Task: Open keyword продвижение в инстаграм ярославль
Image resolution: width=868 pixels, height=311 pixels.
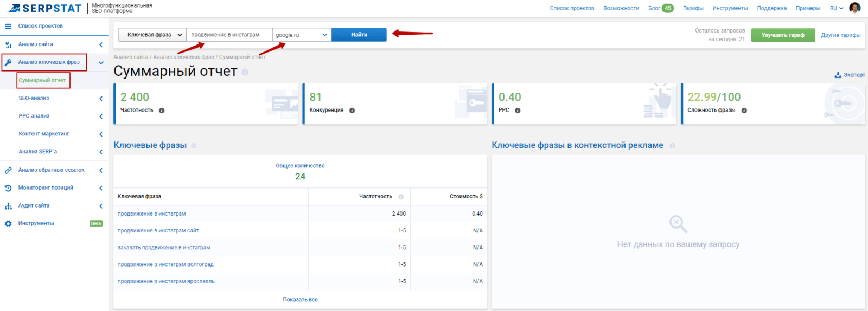Action: coord(166,281)
